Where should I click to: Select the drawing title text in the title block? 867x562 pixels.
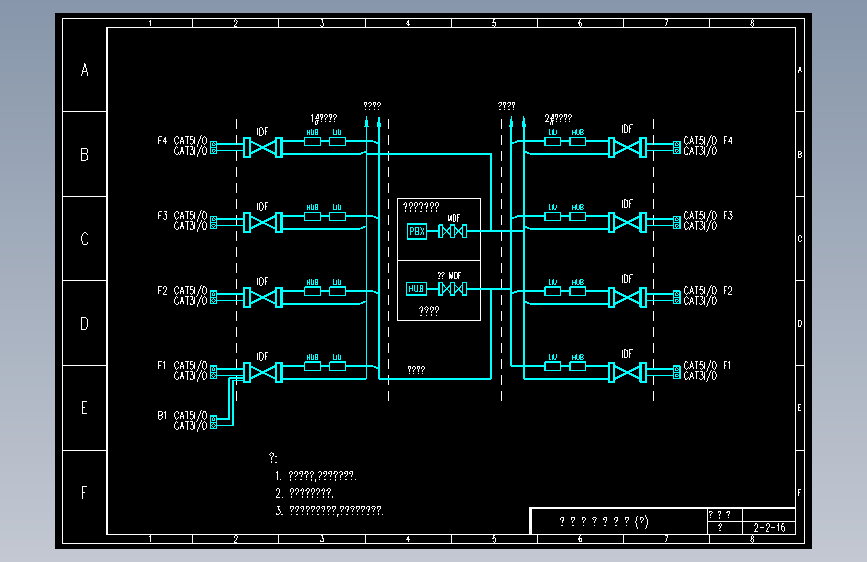coord(604,522)
